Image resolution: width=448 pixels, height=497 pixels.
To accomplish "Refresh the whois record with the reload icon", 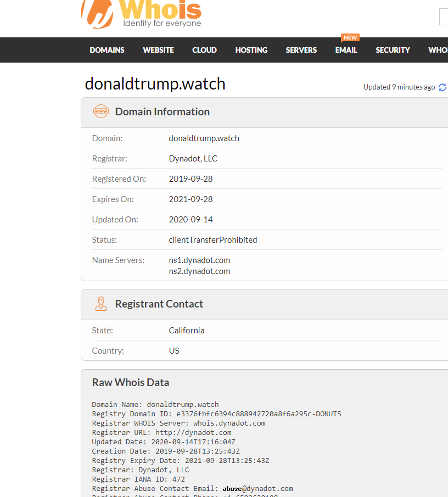I will coord(443,87).
